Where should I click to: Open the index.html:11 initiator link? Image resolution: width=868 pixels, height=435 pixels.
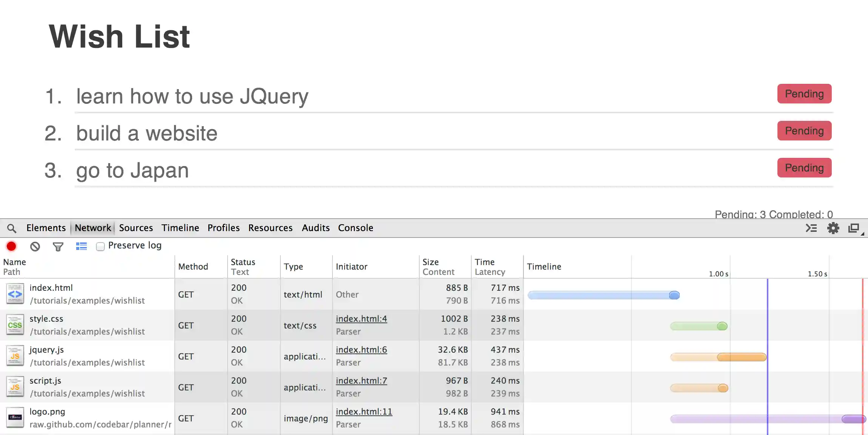click(x=364, y=412)
